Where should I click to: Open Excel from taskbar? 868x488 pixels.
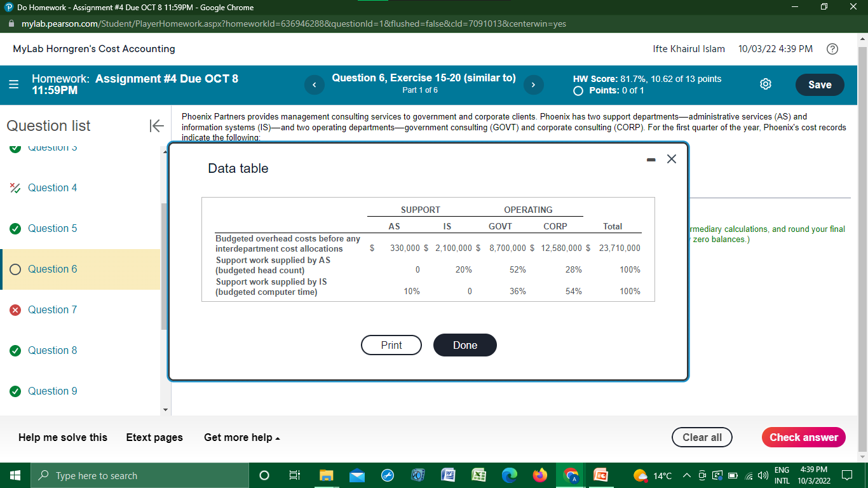coord(478,475)
